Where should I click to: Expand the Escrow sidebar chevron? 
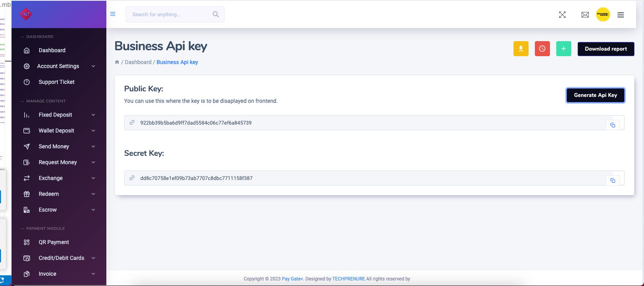(x=93, y=210)
